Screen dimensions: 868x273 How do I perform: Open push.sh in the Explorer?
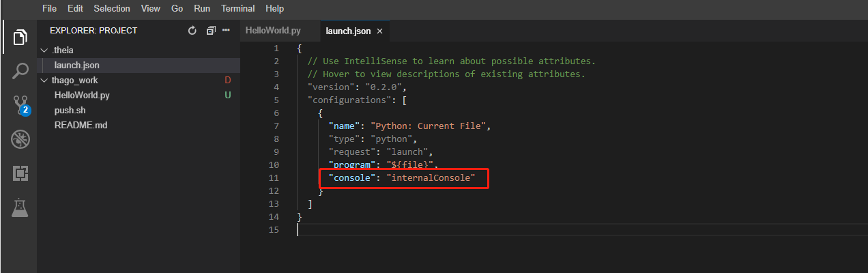click(139, 111)
